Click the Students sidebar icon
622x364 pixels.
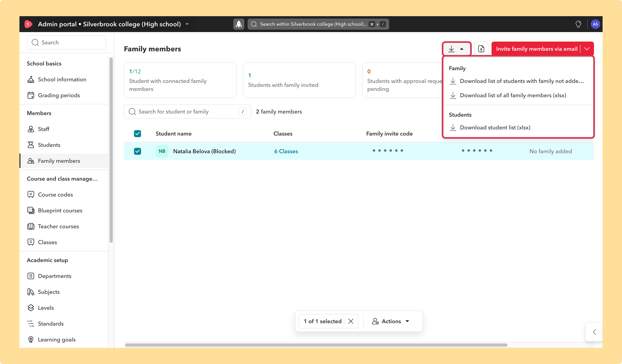coord(31,145)
